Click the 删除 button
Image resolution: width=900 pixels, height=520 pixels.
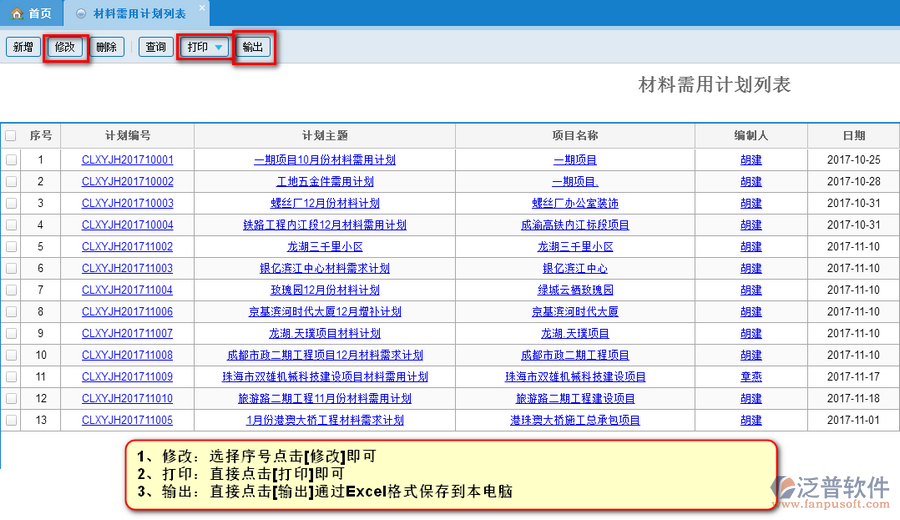pyautogui.click(x=107, y=47)
